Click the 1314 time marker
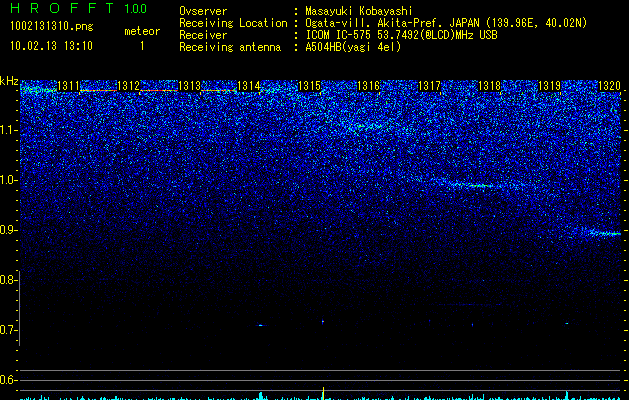This screenshot has width=629, height=400. click(x=249, y=85)
